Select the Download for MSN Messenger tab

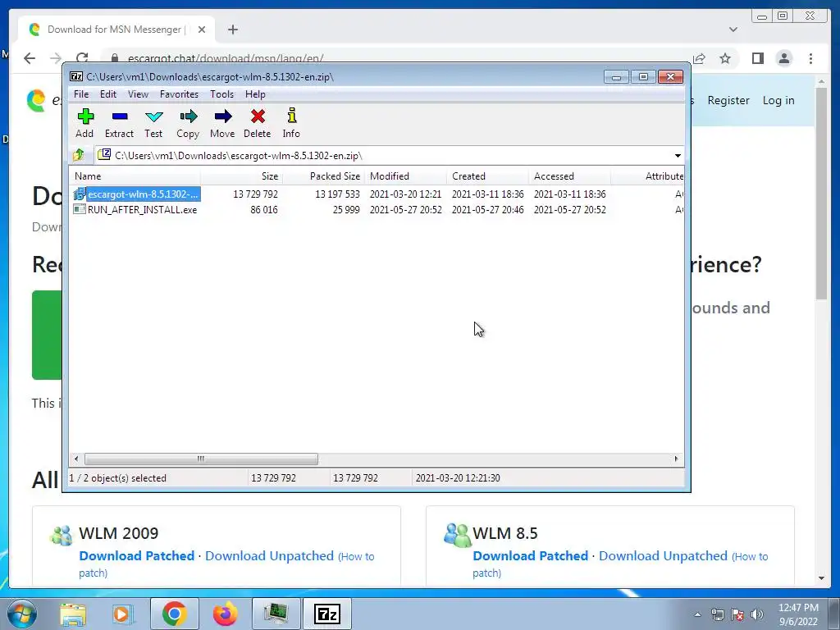point(116,30)
